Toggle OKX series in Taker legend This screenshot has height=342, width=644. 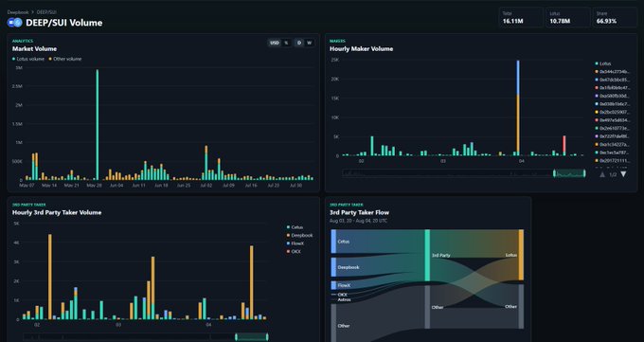[295, 251]
